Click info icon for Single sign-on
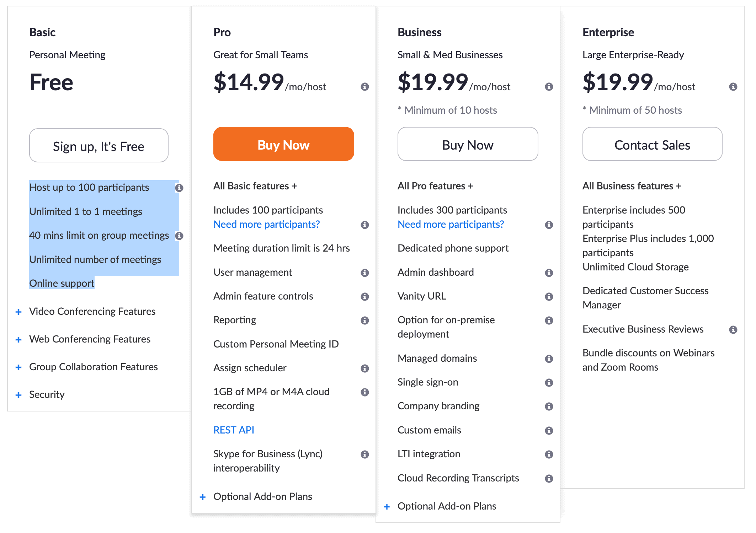Image resolution: width=756 pixels, height=533 pixels. [549, 382]
